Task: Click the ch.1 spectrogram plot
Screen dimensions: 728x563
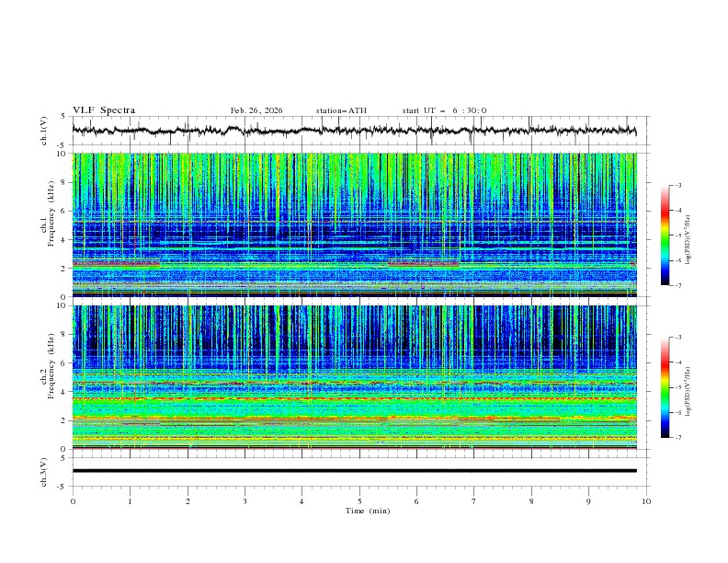Action: click(x=355, y=224)
